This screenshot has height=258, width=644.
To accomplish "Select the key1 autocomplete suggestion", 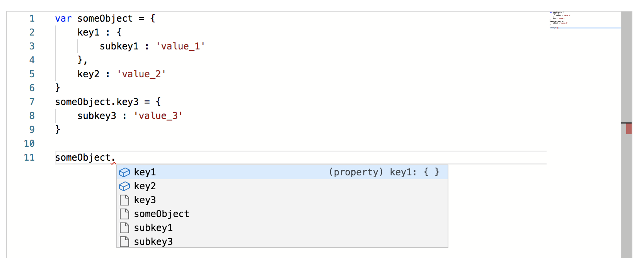I will (x=282, y=172).
